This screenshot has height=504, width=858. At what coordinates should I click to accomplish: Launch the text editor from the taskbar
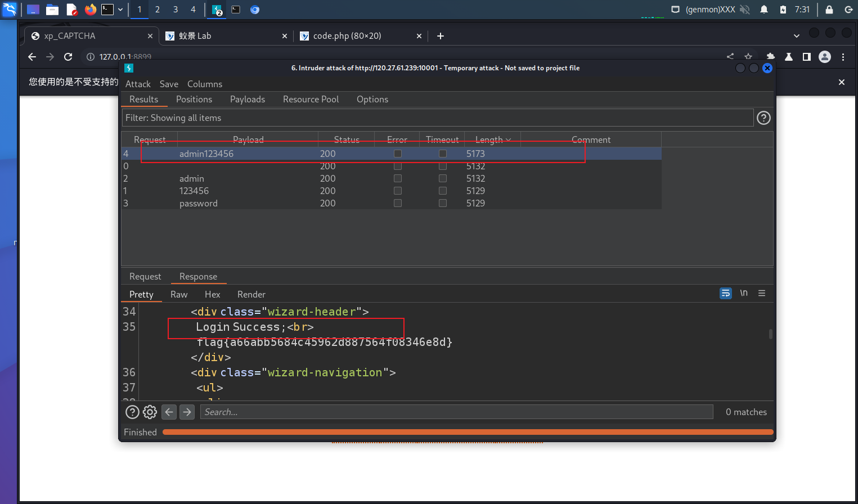(x=71, y=10)
